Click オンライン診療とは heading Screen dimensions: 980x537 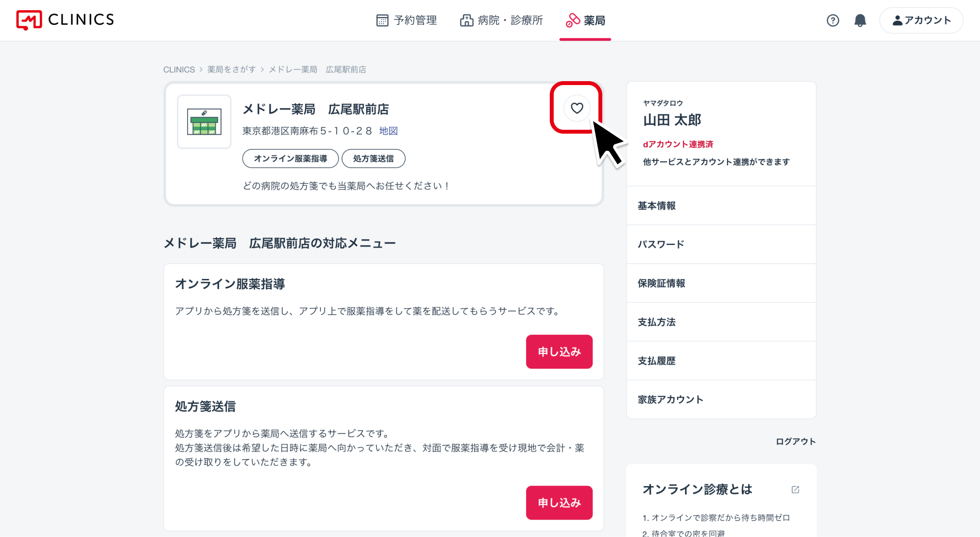[697, 489]
